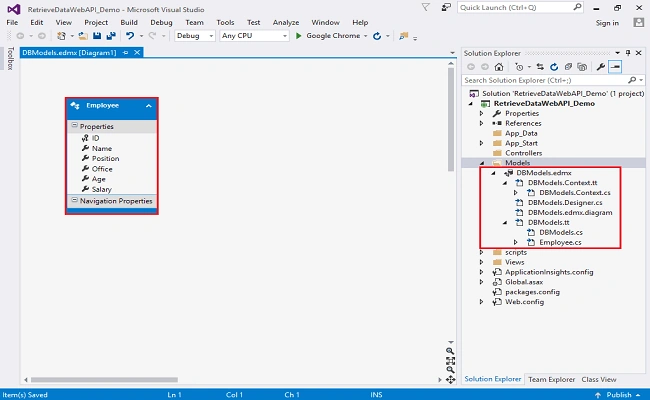Toggle auto-hide pin of Solution Explorer
Viewport: 650px width, 400px height.
(628, 53)
